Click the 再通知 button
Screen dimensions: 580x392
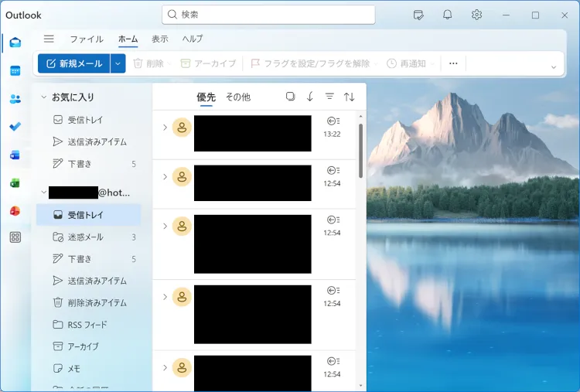click(x=407, y=63)
